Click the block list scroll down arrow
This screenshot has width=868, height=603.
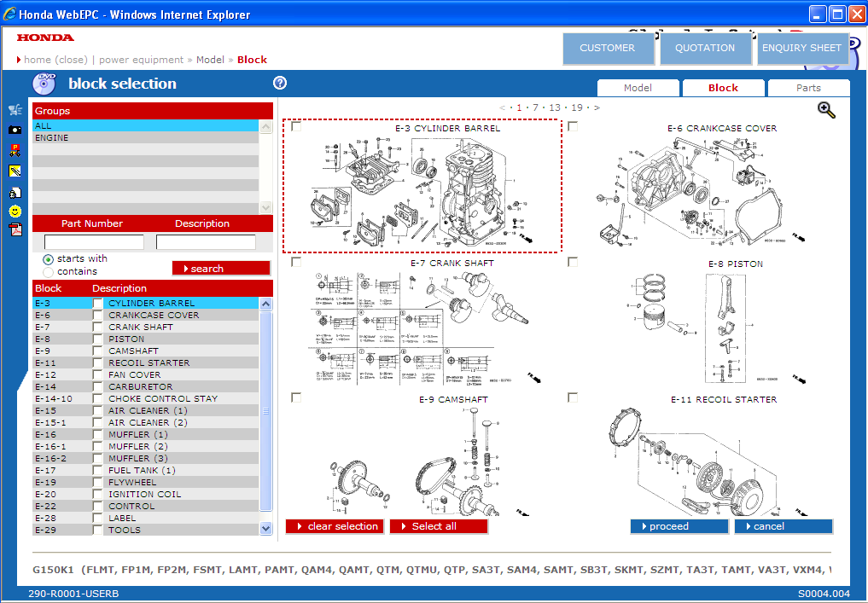tap(265, 528)
